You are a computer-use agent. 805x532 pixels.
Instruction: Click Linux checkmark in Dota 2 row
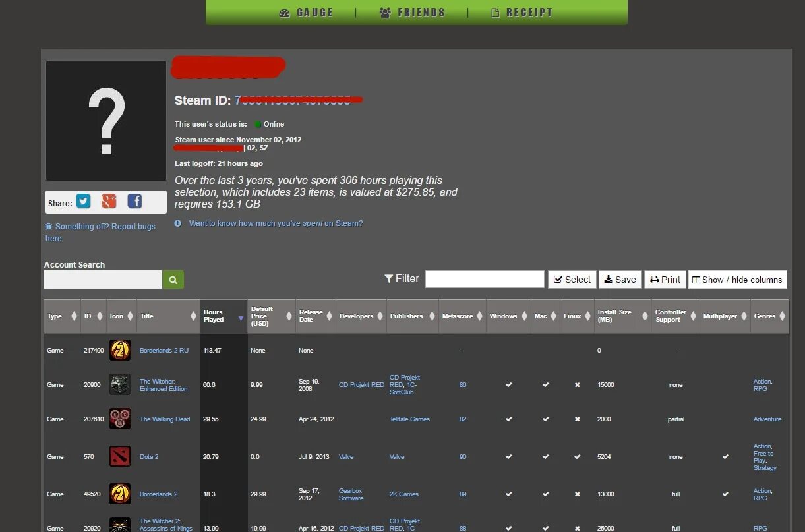tap(577, 456)
